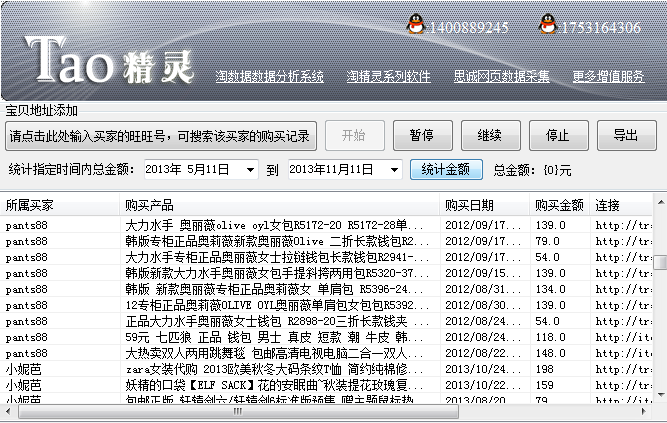Select the end date text 2013年11月11日
The height and width of the screenshot is (423, 667).
(x=331, y=170)
